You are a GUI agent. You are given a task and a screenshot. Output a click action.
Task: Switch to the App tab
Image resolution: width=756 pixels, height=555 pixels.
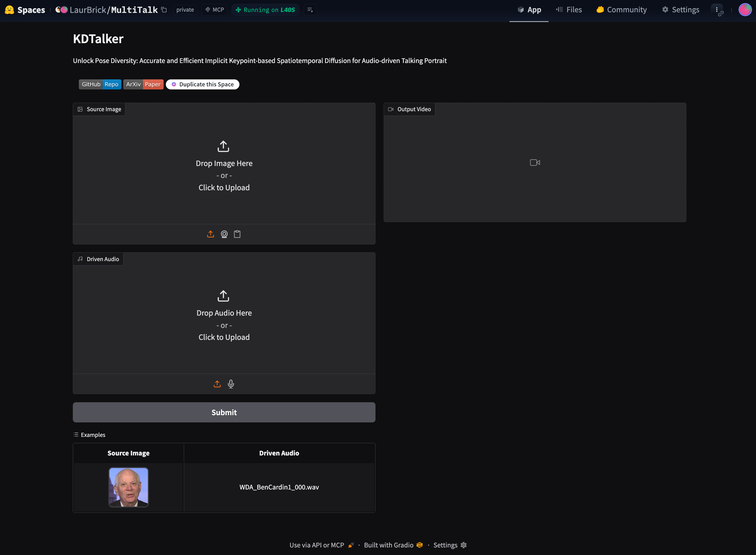[x=529, y=10]
